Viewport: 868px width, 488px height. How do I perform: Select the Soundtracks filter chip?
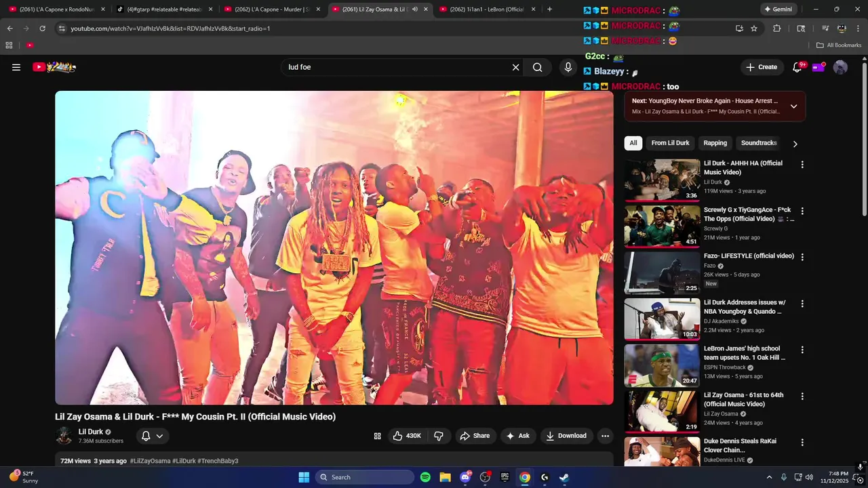[758, 143]
